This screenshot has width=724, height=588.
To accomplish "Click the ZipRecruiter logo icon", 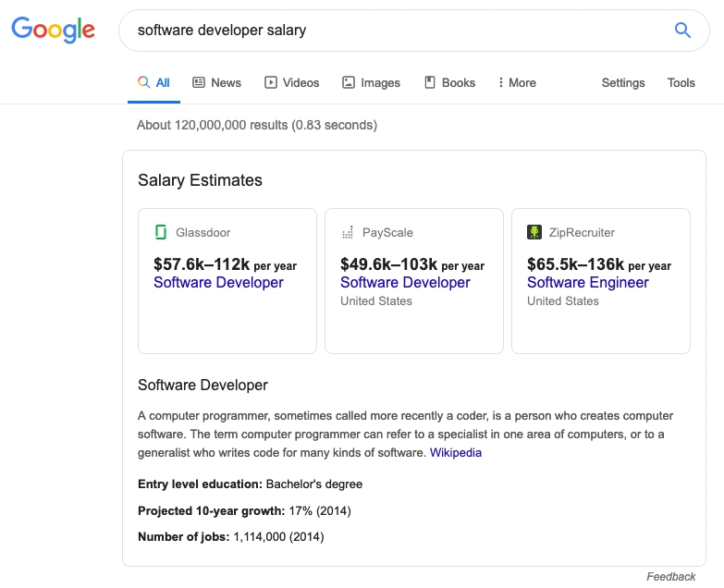I will [534, 232].
